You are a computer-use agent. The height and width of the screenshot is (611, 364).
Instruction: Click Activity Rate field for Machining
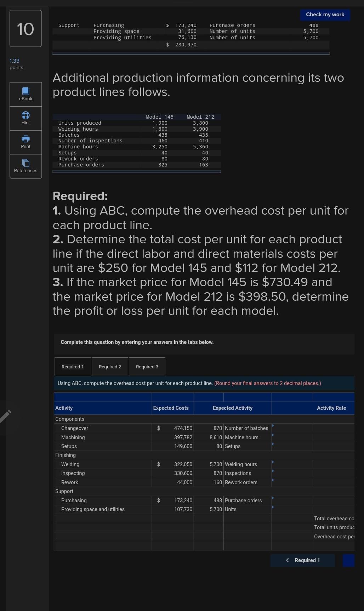click(x=333, y=437)
